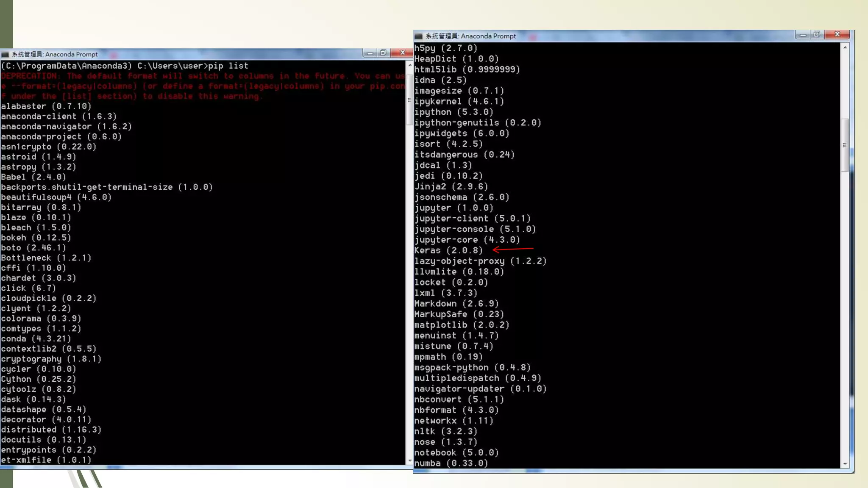Image resolution: width=868 pixels, height=488 pixels.
Task: Open right Anaconda Prompt system menu icon
Action: tap(419, 36)
